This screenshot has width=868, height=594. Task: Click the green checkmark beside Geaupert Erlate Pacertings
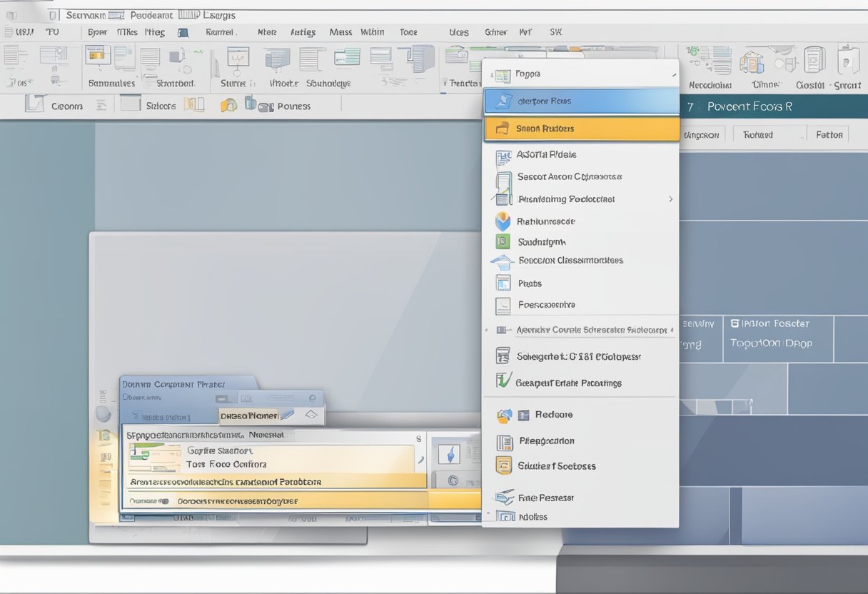tap(503, 382)
